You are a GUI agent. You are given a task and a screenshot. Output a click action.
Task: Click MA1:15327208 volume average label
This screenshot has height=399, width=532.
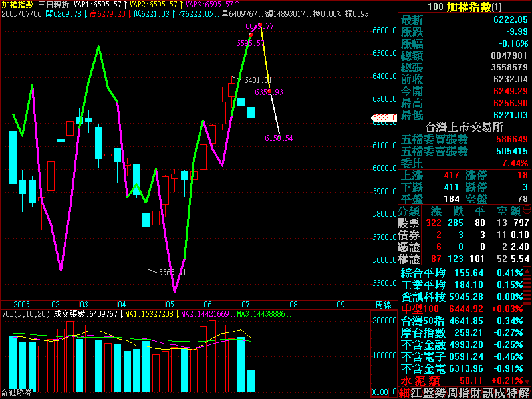149,314
